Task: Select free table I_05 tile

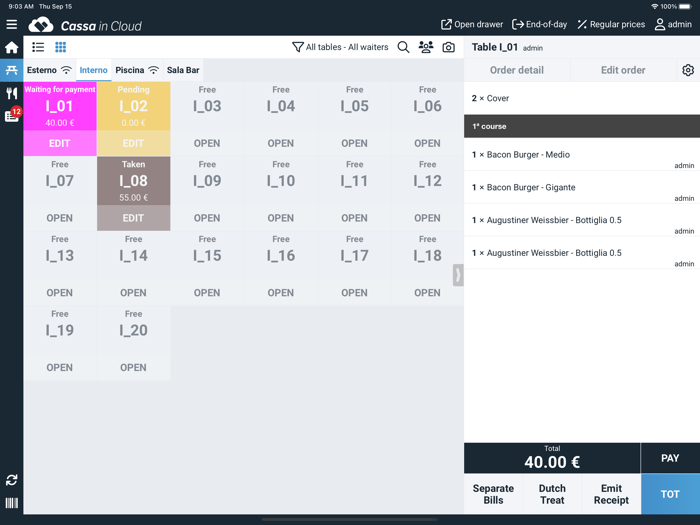Action: pyautogui.click(x=354, y=106)
